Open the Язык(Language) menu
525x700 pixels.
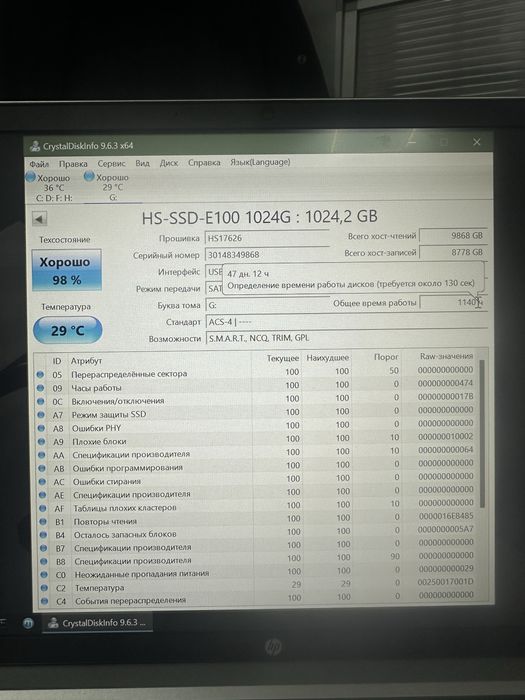[260, 162]
